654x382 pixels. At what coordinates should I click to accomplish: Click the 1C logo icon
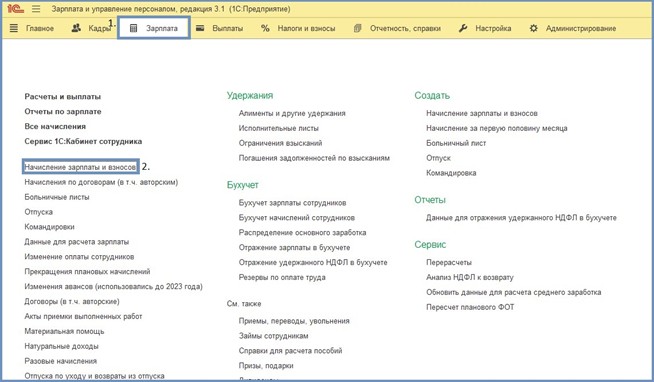pyautogui.click(x=15, y=9)
